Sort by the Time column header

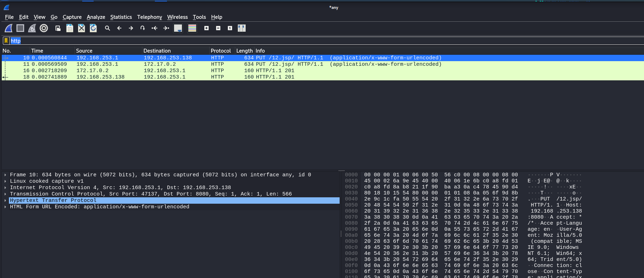(52, 51)
